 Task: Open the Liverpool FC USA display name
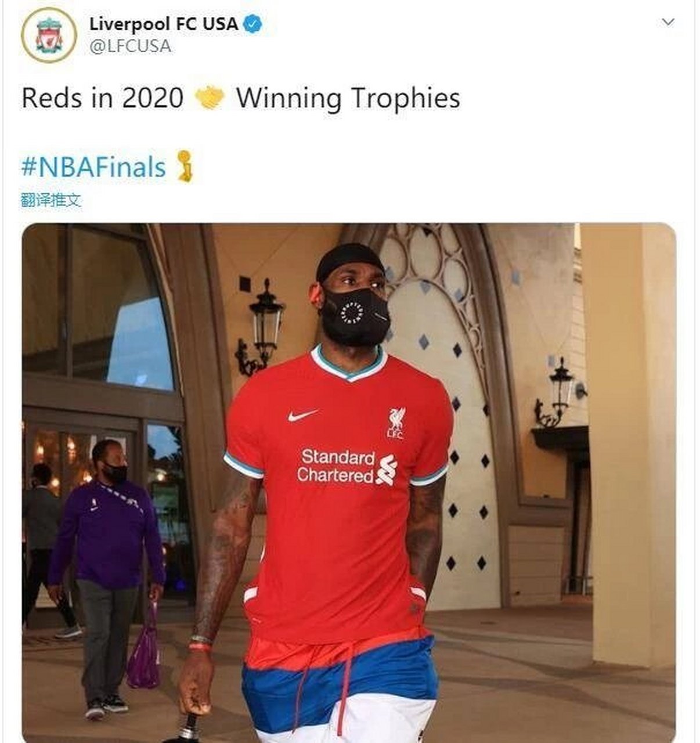pos(164,24)
